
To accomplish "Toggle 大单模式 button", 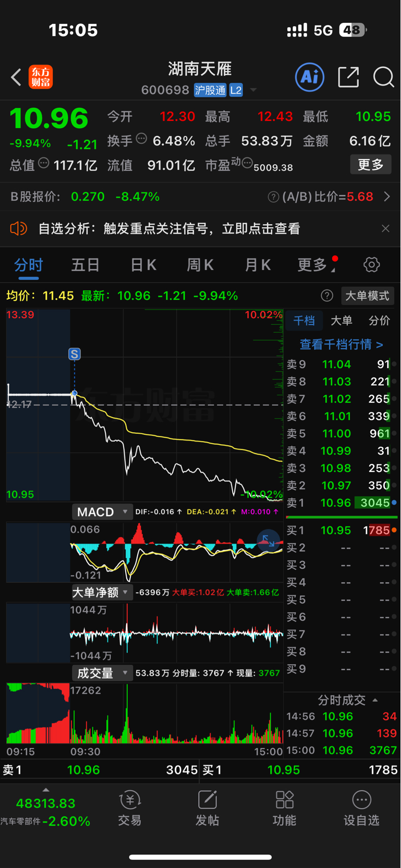I will (x=368, y=296).
